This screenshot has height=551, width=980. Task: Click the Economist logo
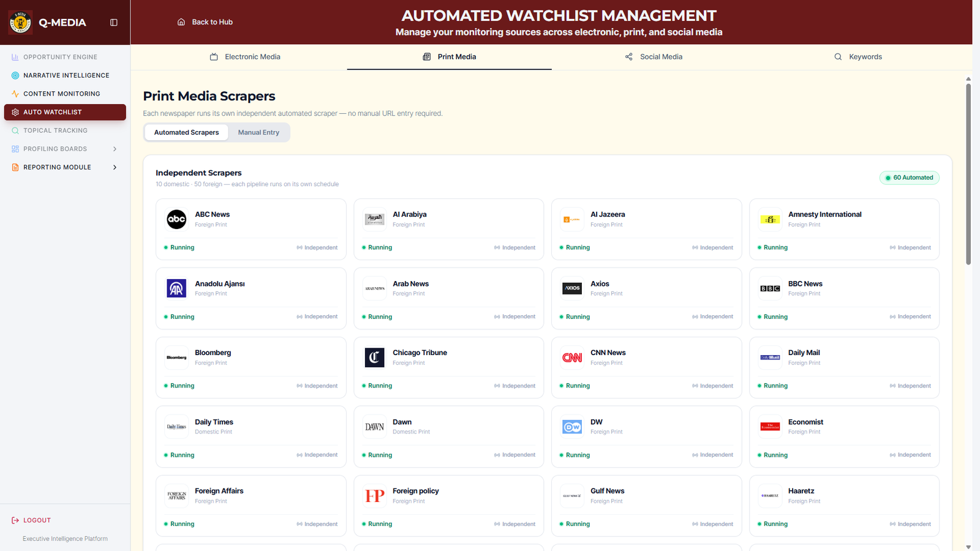tap(770, 427)
